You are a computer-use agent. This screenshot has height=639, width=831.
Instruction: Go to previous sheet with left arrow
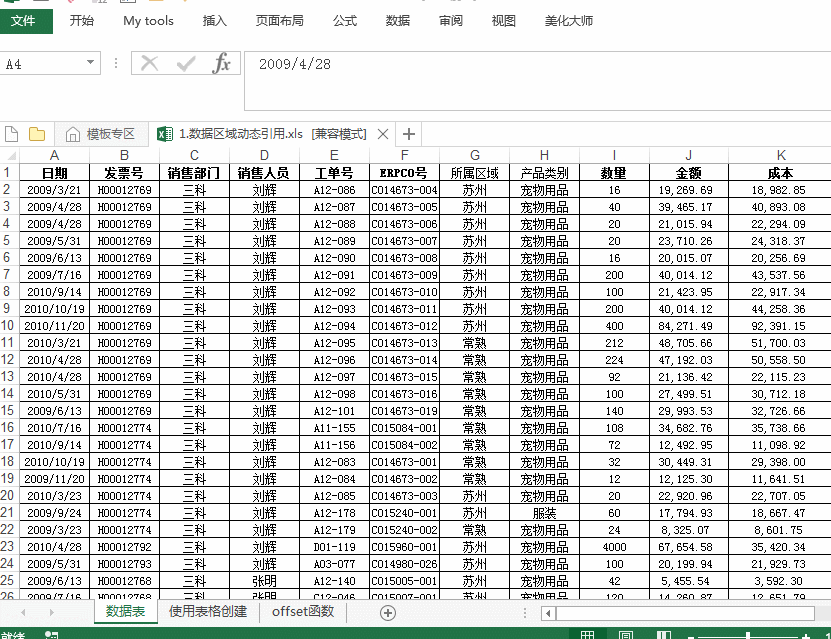click(23, 613)
